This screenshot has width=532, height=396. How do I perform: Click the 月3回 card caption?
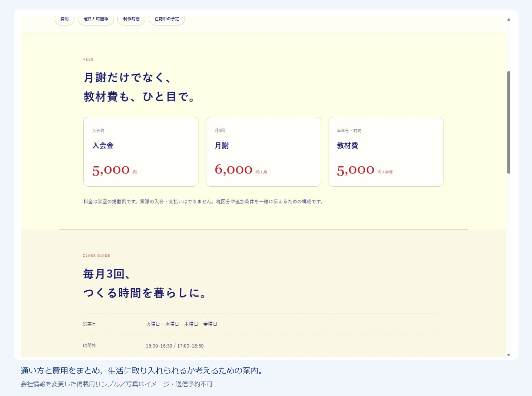tap(220, 131)
